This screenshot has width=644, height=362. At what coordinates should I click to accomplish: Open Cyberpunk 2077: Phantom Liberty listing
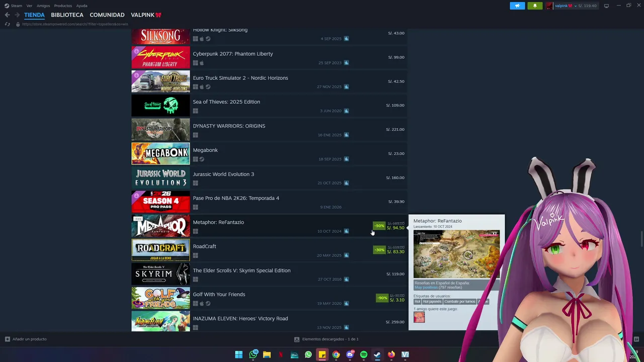(269, 57)
